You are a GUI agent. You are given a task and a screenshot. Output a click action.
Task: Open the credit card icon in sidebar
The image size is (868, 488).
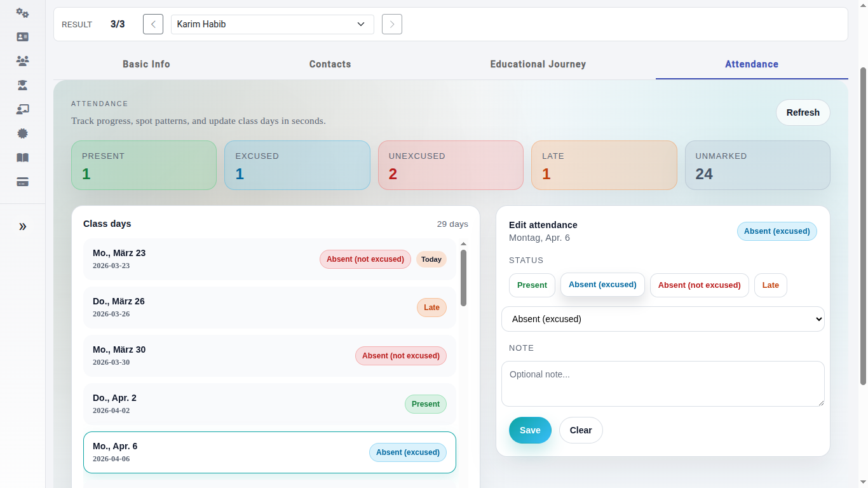tap(22, 182)
